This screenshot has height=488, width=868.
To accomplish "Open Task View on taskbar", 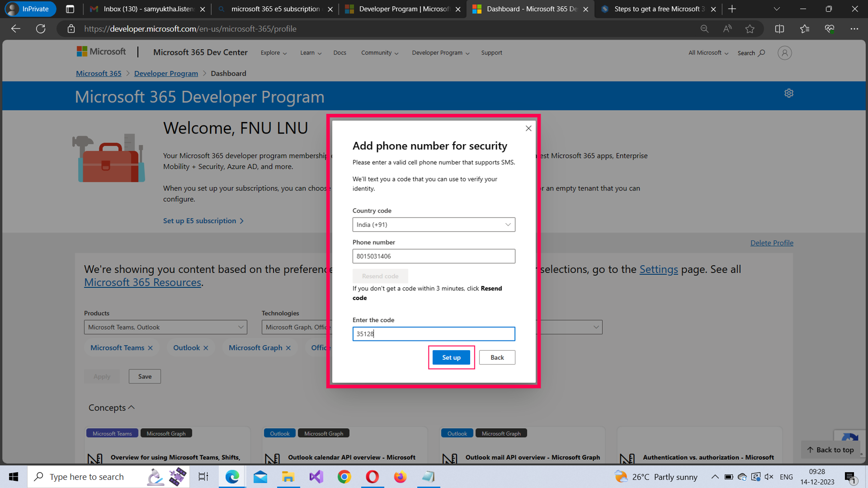I will [203, 477].
